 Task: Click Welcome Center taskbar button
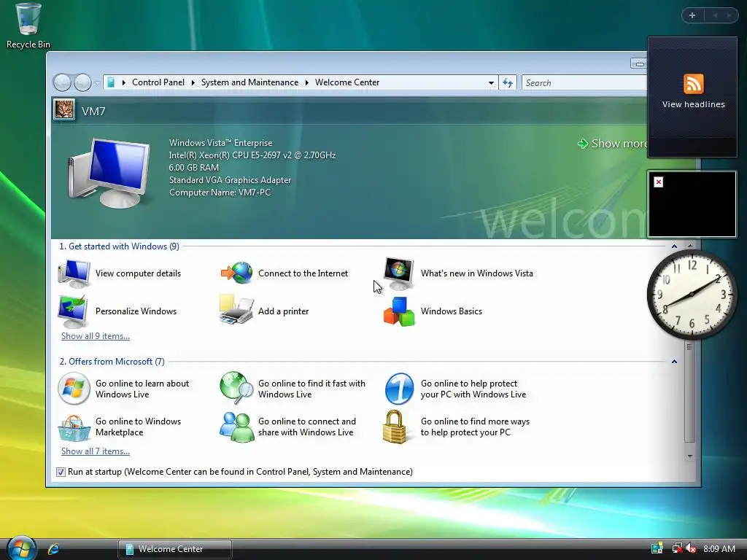(175, 549)
